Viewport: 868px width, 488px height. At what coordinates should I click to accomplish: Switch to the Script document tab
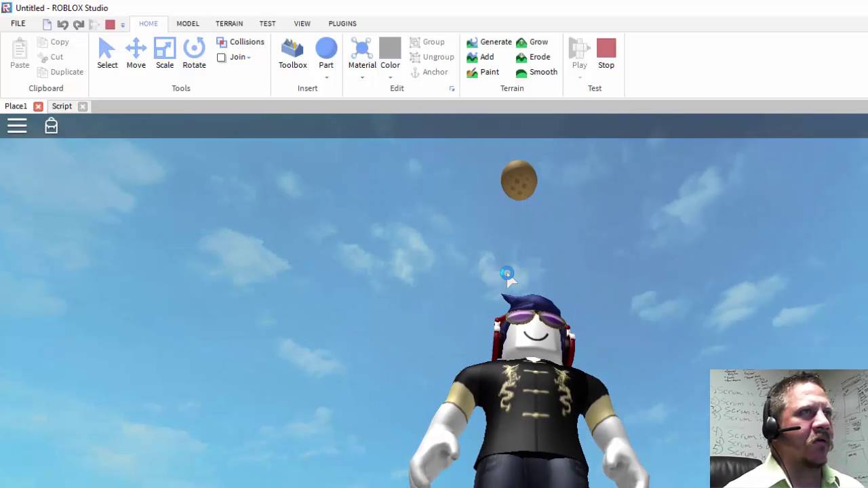(62, 106)
